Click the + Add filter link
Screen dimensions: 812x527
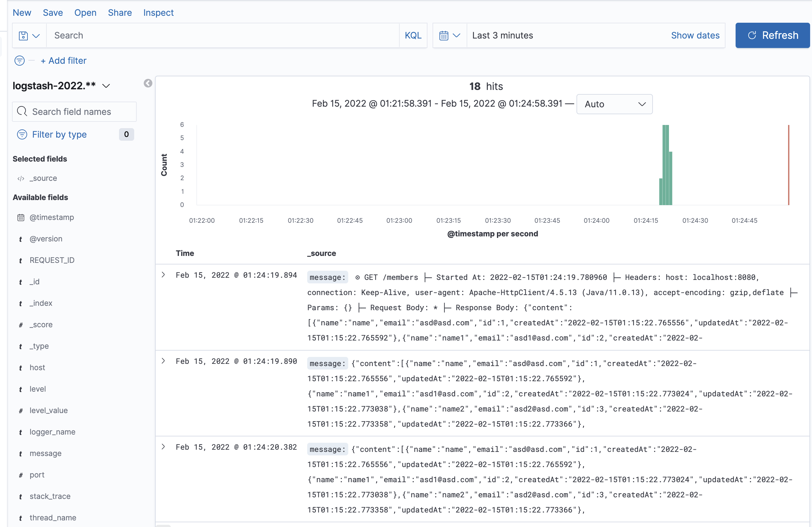tap(63, 61)
